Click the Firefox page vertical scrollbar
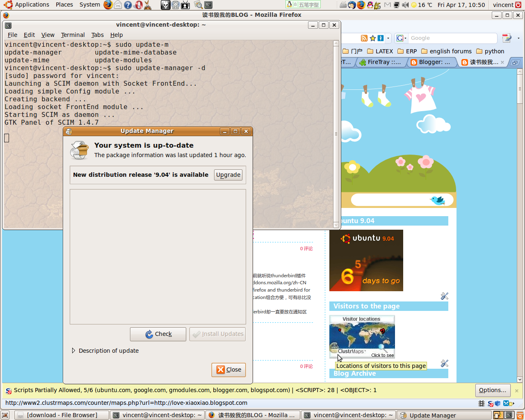Image resolution: width=525 pixels, height=420 pixels. click(x=520, y=226)
